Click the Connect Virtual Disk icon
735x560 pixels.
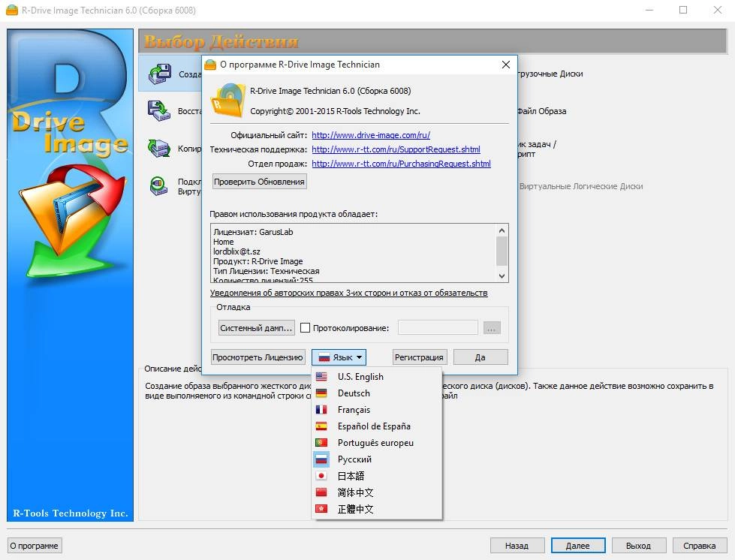[x=159, y=186]
